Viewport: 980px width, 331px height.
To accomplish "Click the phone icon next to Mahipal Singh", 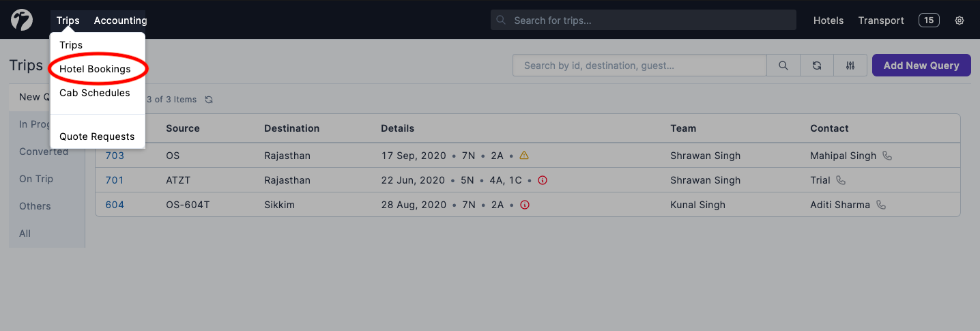I will pyautogui.click(x=887, y=156).
